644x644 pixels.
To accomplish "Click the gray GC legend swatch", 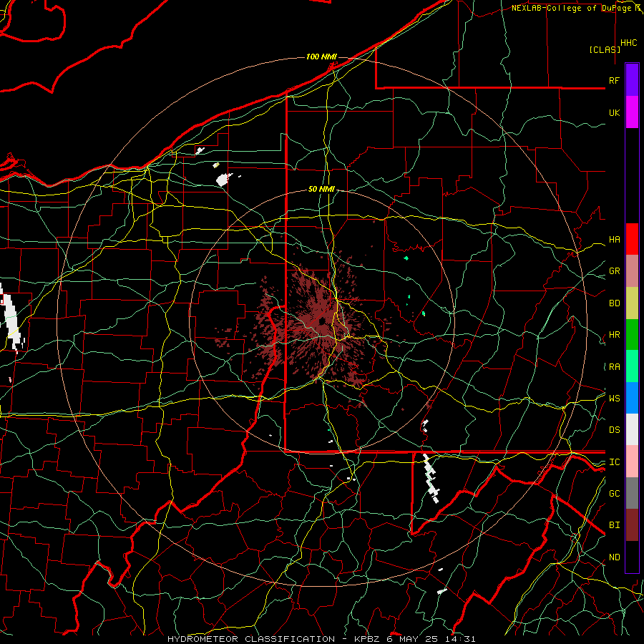I will click(632, 493).
